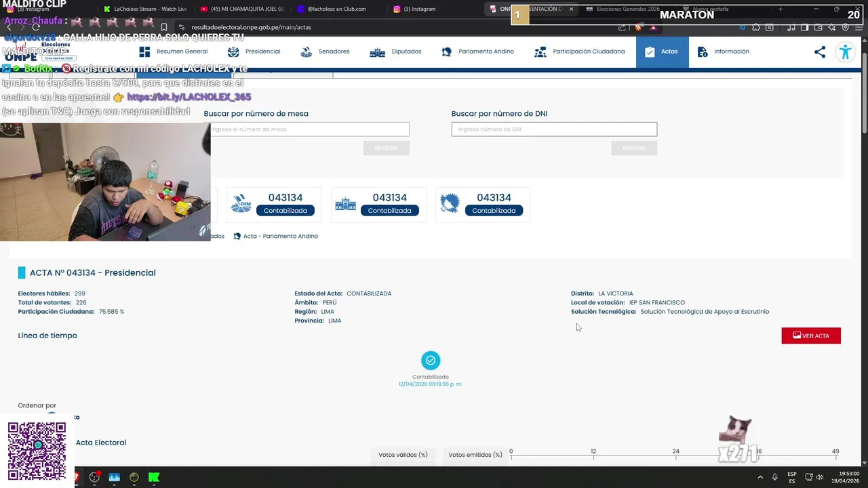Click the ACTA Nº 043134 - Presidencial heading
The width and height of the screenshot is (868, 488).
click(x=93, y=272)
